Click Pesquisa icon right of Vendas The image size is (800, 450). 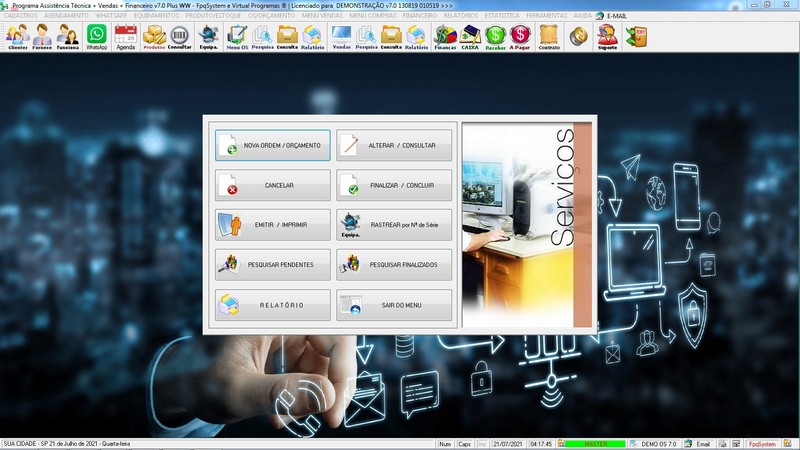coord(366,37)
